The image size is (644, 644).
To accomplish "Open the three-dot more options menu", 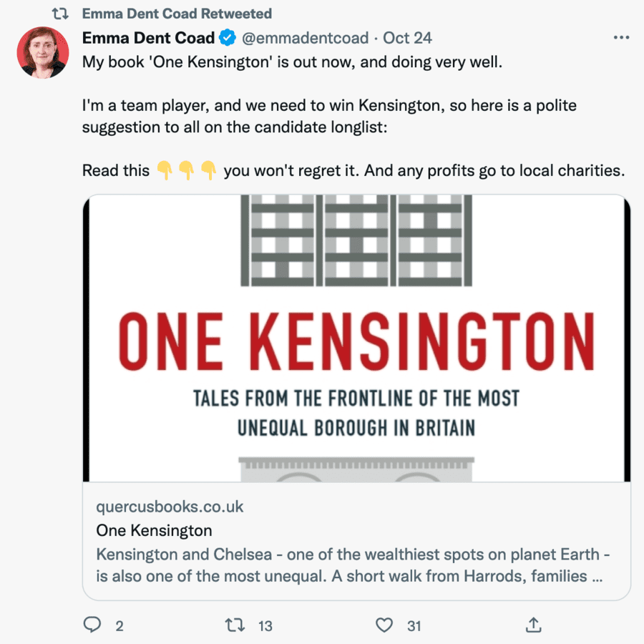I will [x=620, y=37].
